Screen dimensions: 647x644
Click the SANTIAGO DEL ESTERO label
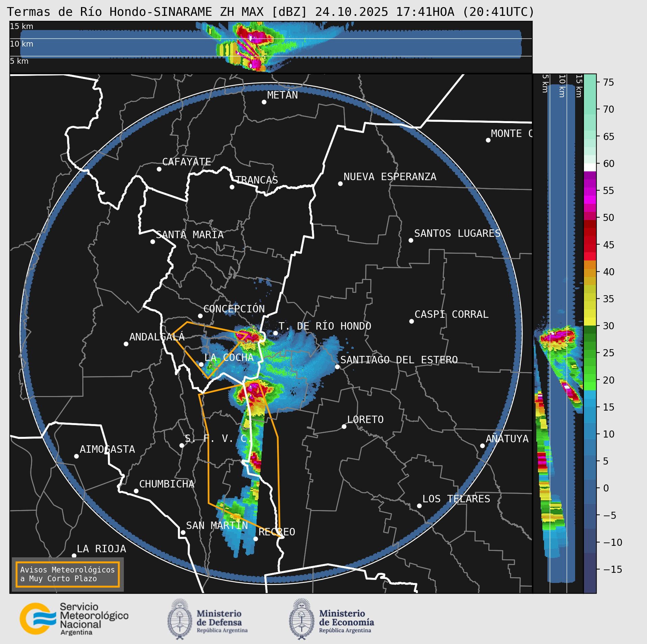point(399,360)
